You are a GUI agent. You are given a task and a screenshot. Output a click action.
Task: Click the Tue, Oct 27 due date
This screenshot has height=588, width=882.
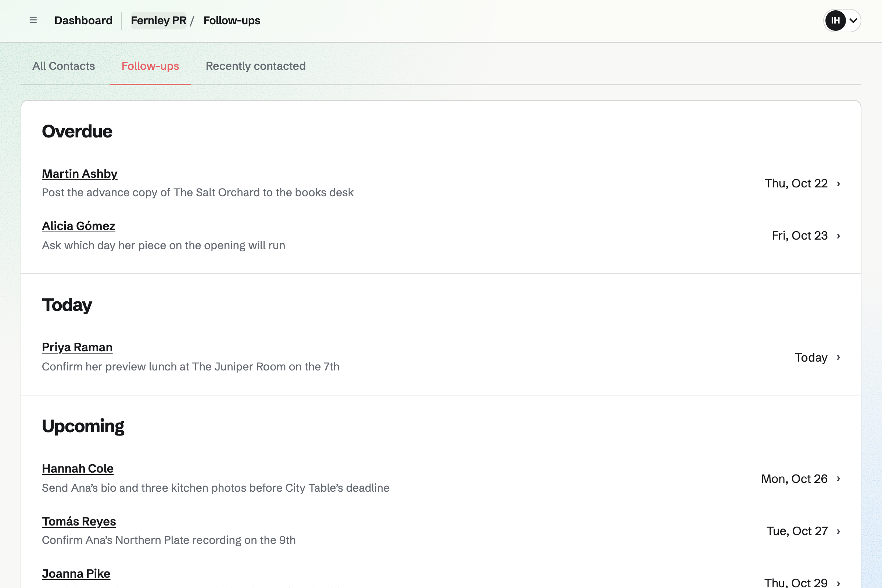[797, 531]
